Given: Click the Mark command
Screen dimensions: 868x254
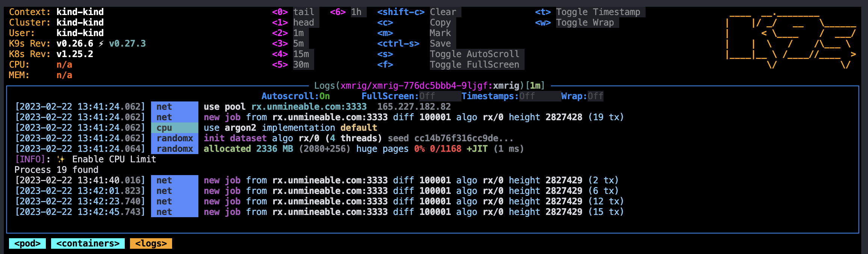Looking at the screenshot, I should tap(440, 33).
